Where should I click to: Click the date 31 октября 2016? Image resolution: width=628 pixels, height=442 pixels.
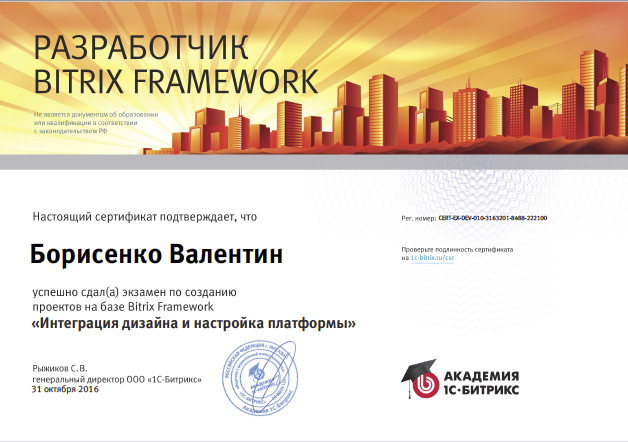(x=65, y=389)
